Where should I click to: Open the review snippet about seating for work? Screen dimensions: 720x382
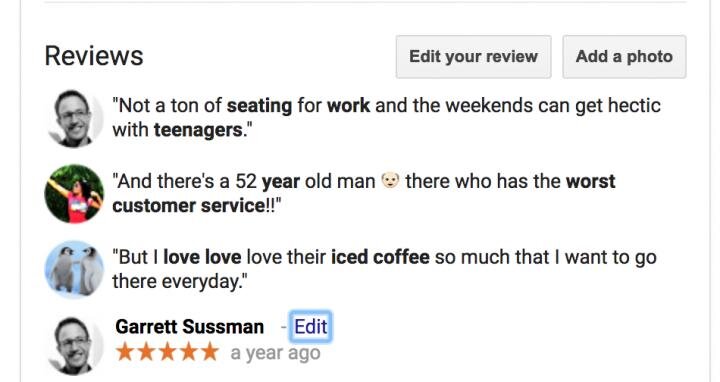[387, 118]
